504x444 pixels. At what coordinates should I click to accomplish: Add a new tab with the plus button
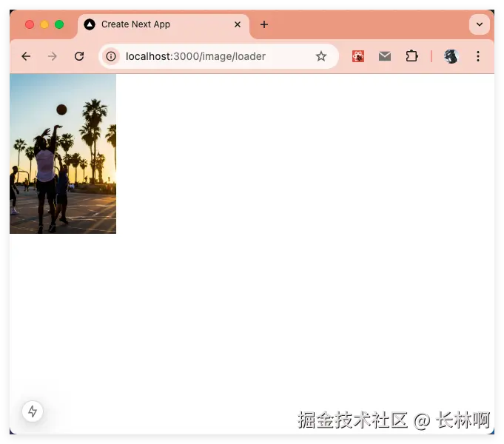coord(264,24)
